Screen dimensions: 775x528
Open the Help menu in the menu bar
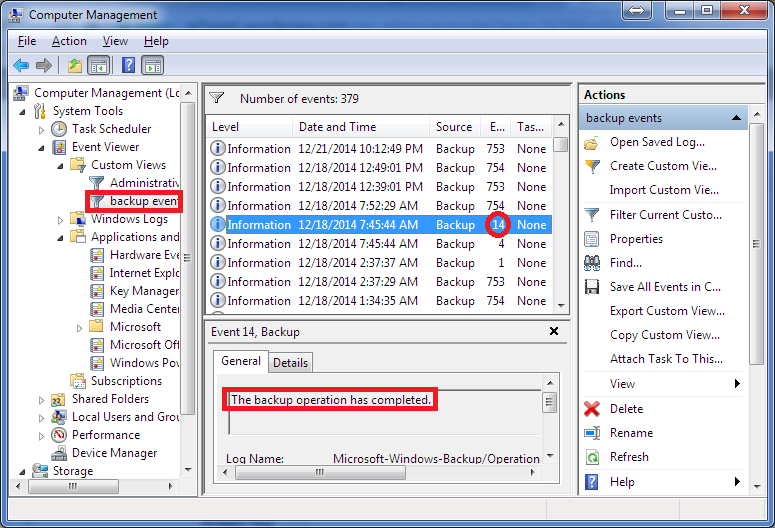[156, 41]
